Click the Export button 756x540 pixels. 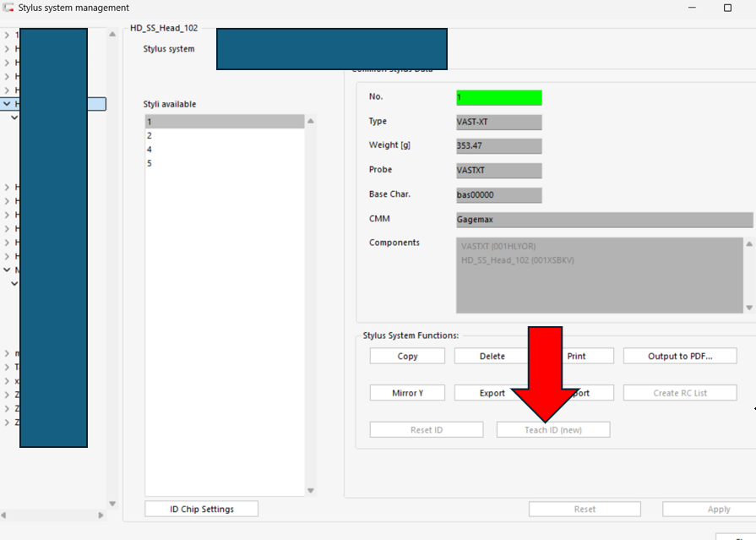tap(492, 393)
